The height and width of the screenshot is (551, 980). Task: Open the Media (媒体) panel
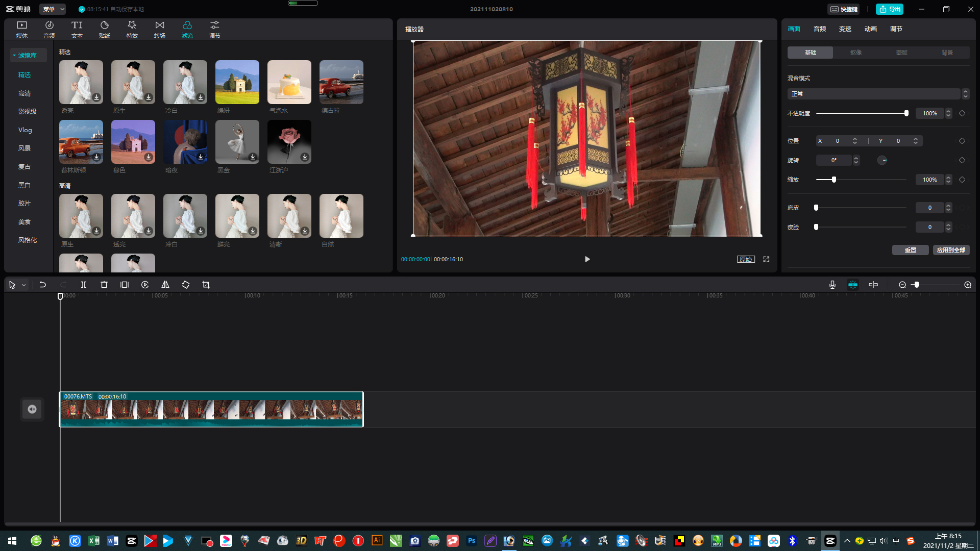[22, 30]
